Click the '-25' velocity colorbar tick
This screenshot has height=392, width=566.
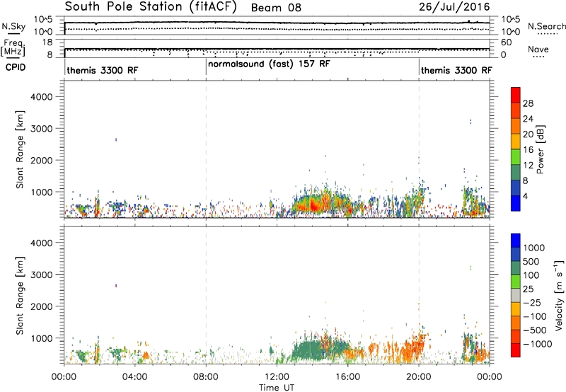point(532,303)
